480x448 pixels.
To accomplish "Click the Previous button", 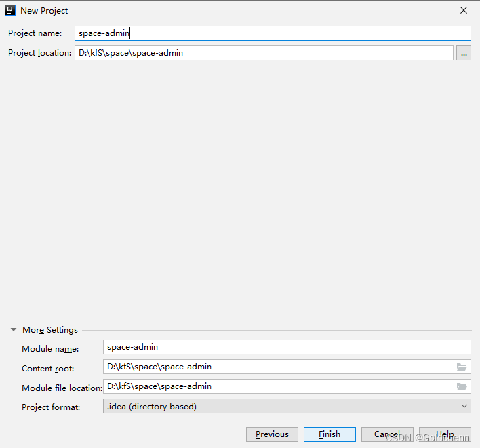I will pyautogui.click(x=272, y=434).
